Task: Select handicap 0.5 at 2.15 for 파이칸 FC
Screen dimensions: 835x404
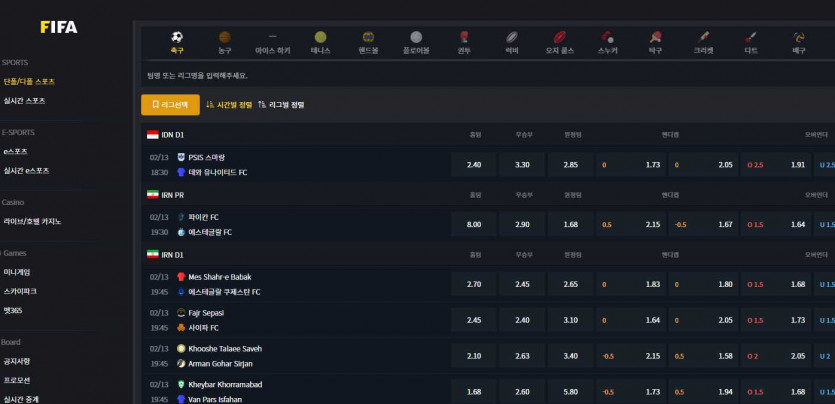Action: point(631,225)
